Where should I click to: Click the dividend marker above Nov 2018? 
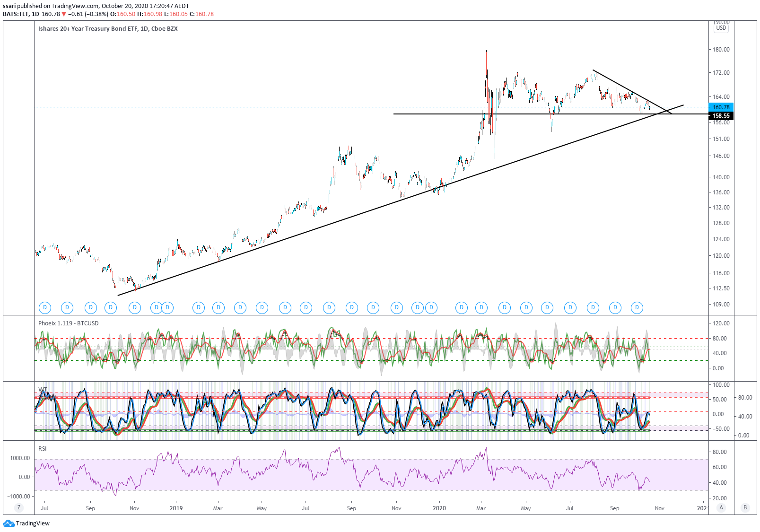tap(135, 308)
